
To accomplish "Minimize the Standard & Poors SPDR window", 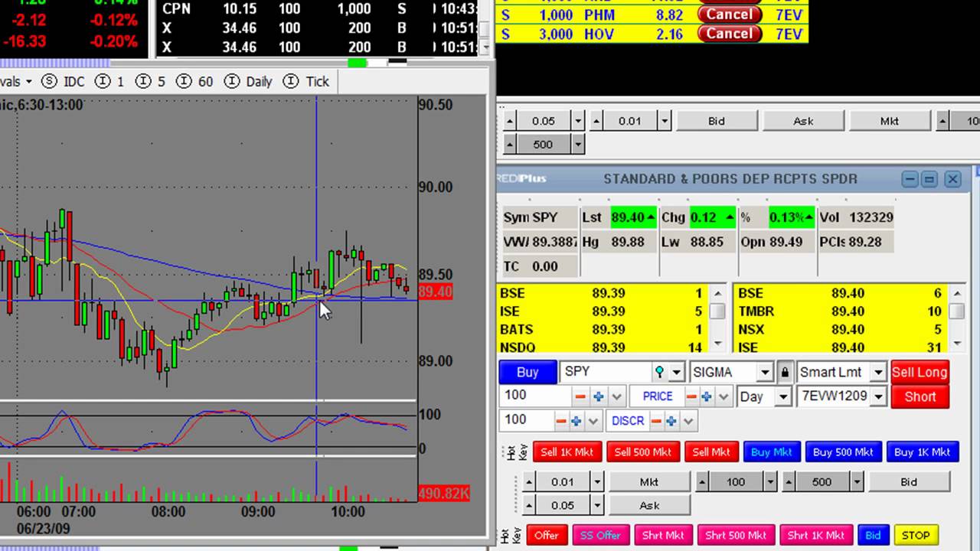I will (x=910, y=179).
